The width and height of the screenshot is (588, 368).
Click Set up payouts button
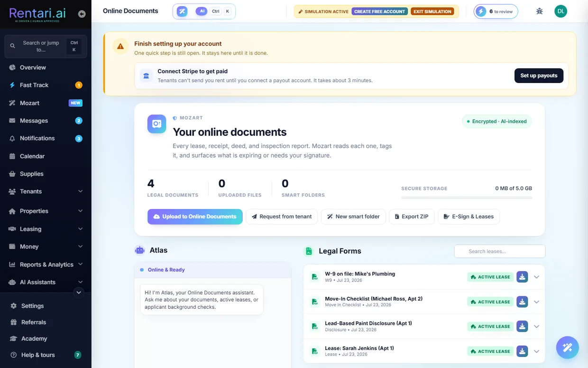click(539, 75)
